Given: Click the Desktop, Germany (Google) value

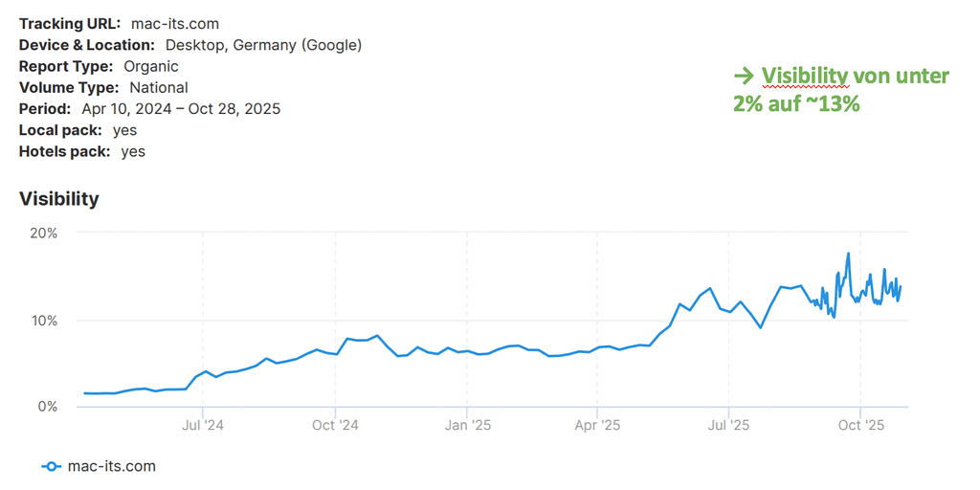Looking at the screenshot, I should point(263,45).
